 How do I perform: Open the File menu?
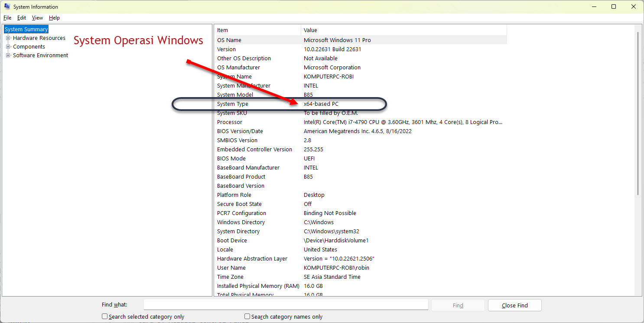pyautogui.click(x=7, y=18)
